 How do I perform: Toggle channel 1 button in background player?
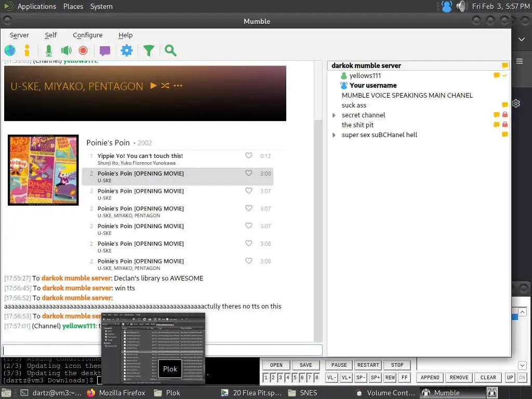[x=265, y=377]
